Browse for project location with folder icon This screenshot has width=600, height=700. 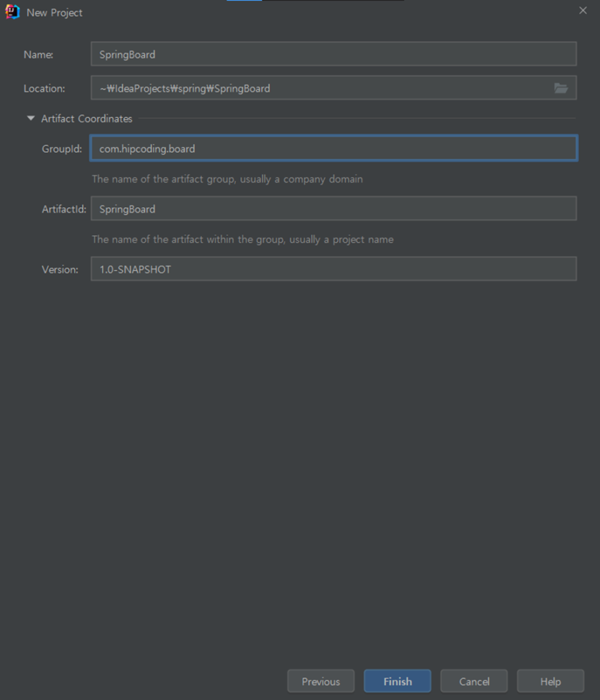pyautogui.click(x=560, y=88)
